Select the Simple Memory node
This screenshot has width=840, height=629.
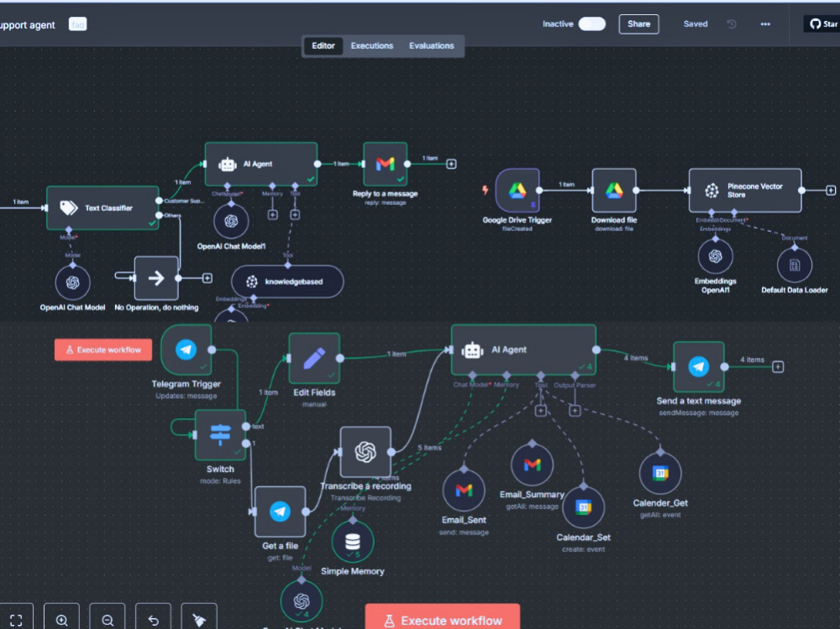point(353,542)
